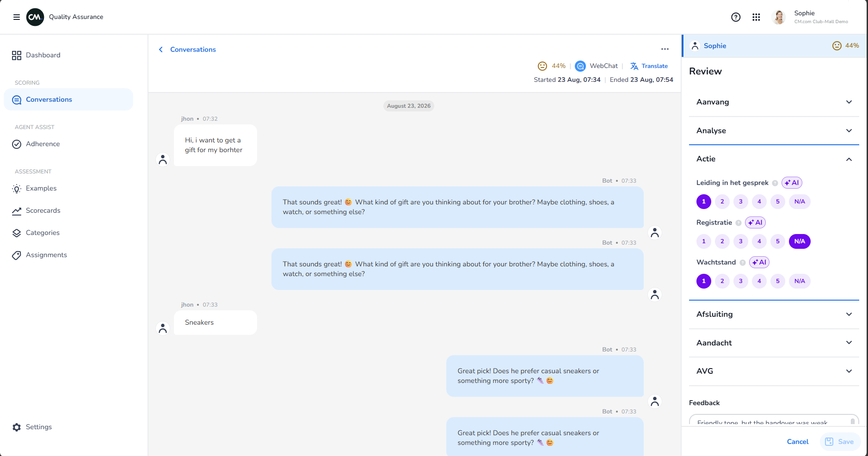Image resolution: width=868 pixels, height=456 pixels.
Task: Open the Assignments page
Action: click(x=68, y=255)
